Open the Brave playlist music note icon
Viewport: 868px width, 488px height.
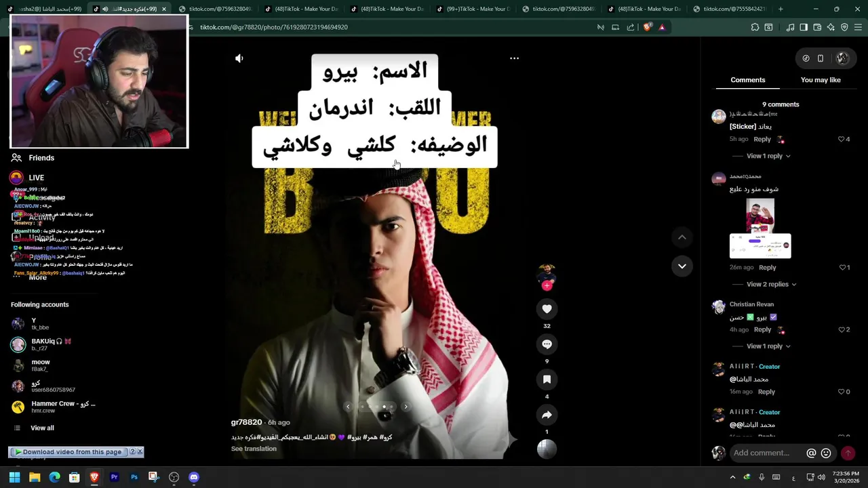coord(790,27)
